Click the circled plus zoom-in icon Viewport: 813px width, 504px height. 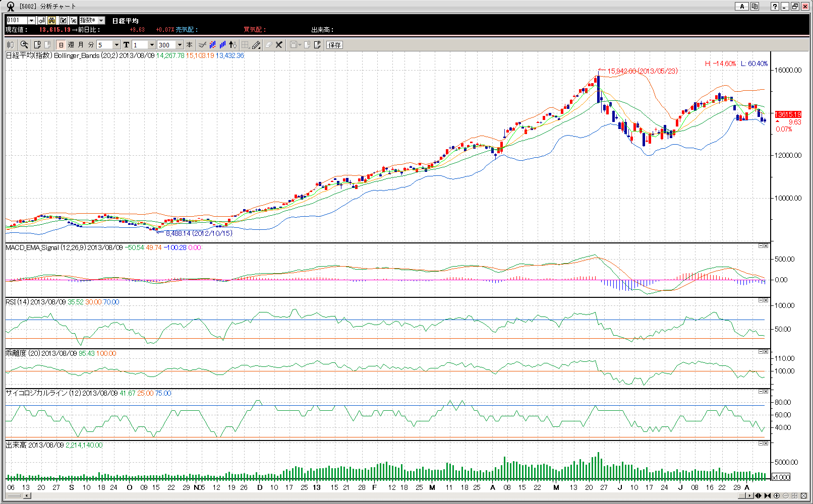(x=777, y=496)
